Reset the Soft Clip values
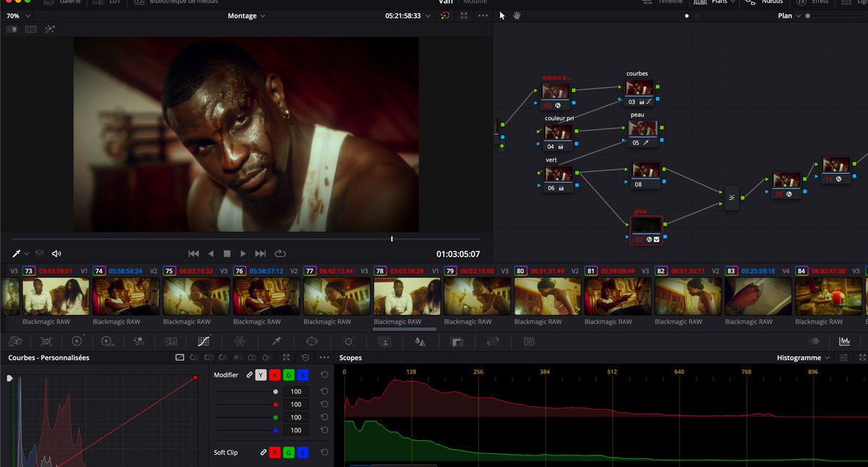This screenshot has height=467, width=868. click(x=325, y=453)
